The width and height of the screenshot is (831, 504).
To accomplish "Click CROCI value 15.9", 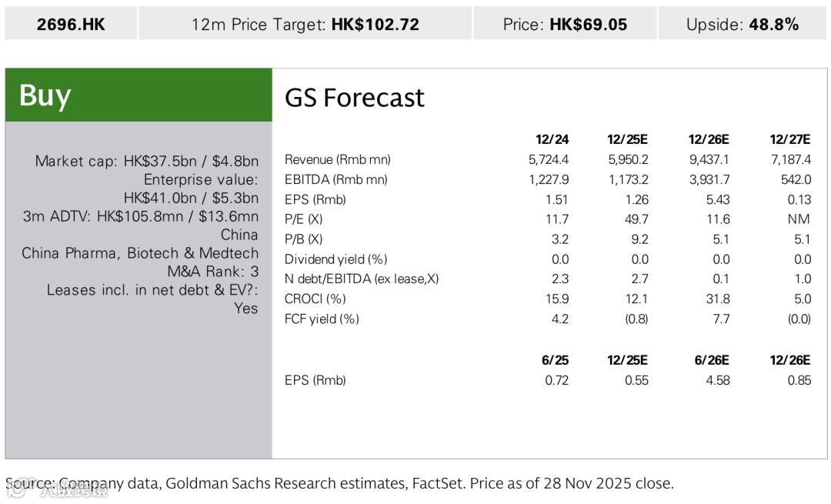I will click(557, 299).
